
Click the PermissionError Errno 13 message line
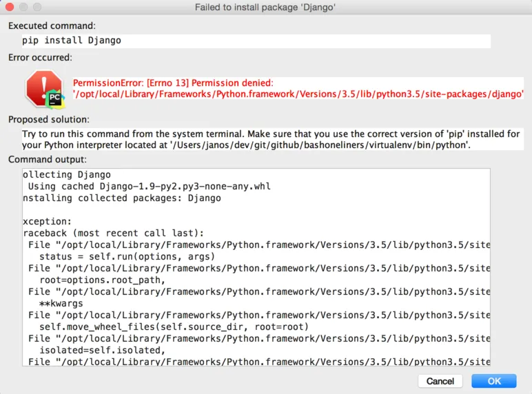pos(173,82)
